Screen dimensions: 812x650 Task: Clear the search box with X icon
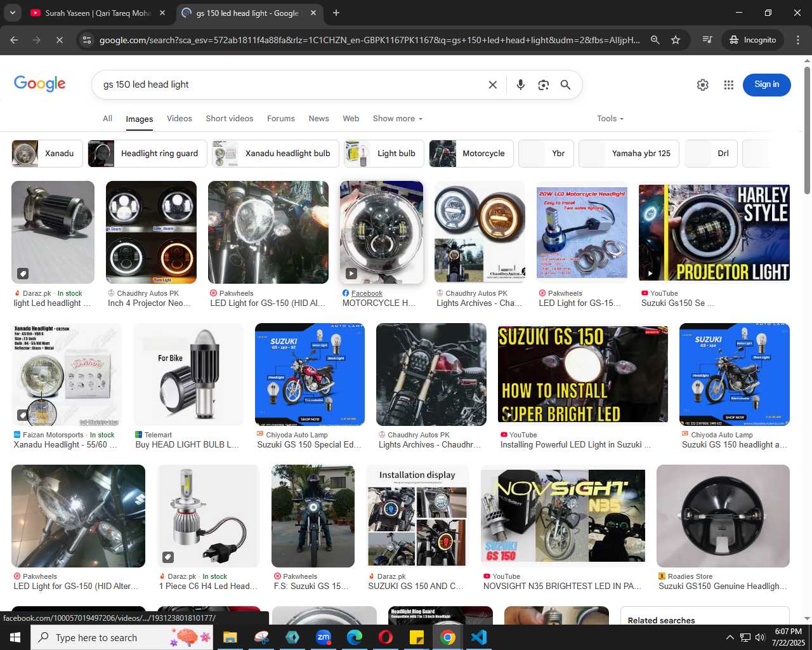pos(492,84)
